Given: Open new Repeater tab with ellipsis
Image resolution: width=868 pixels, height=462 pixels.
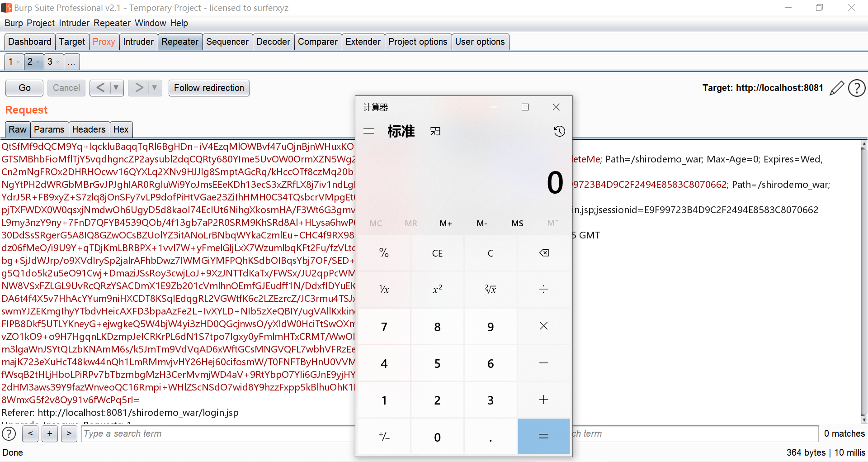Looking at the screenshot, I should point(71,62).
